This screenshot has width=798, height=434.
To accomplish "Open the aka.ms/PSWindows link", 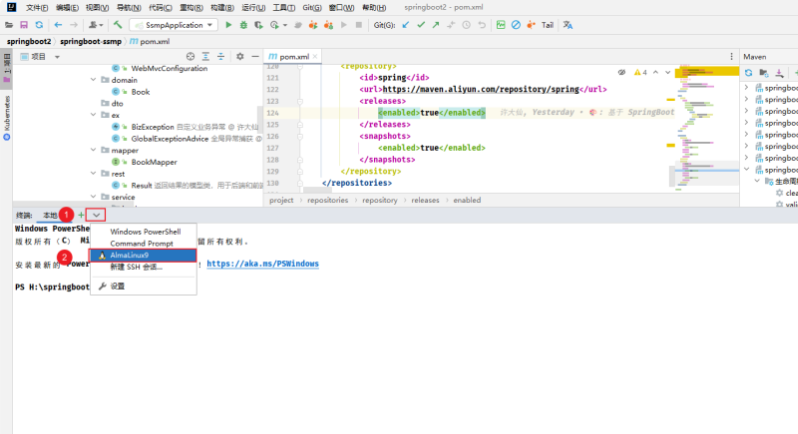I will coord(263,264).
